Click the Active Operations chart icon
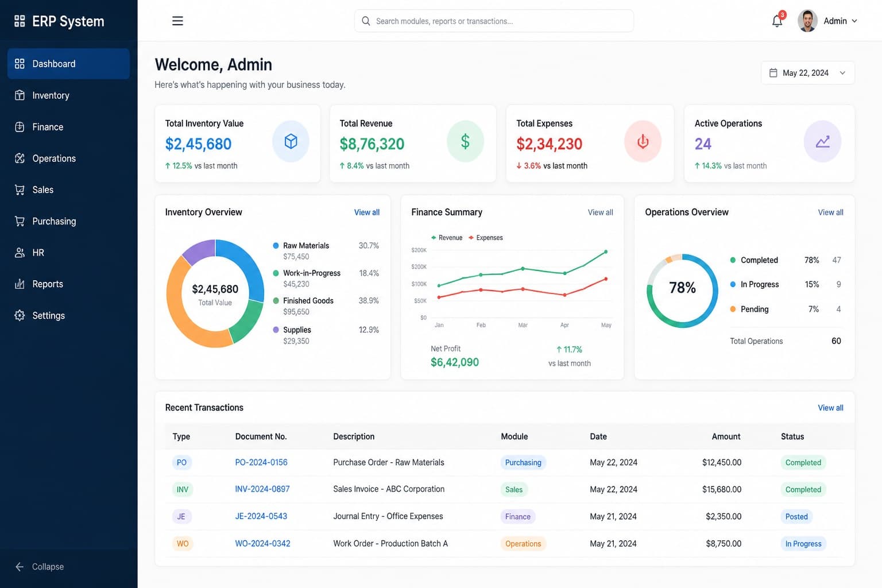The image size is (882, 588). pos(822,141)
